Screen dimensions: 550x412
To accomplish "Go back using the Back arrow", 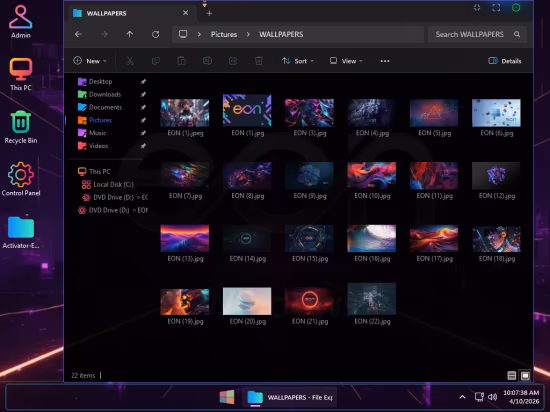I will [78, 34].
